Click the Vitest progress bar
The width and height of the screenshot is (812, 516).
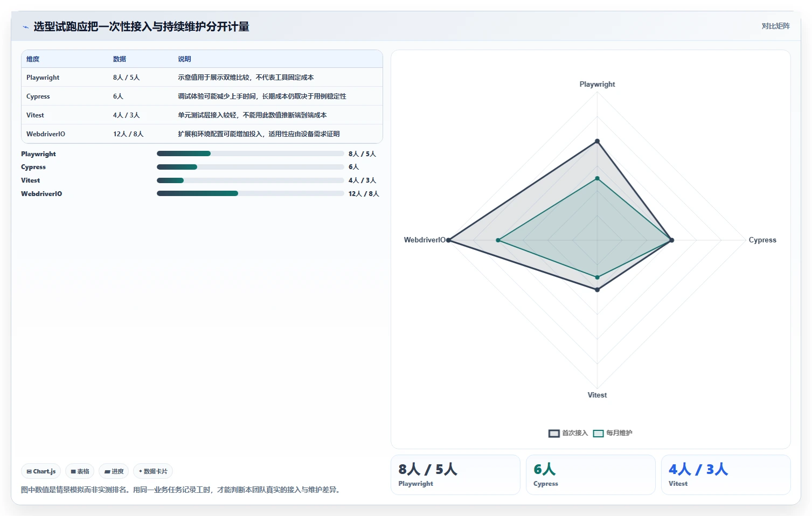[250, 180]
